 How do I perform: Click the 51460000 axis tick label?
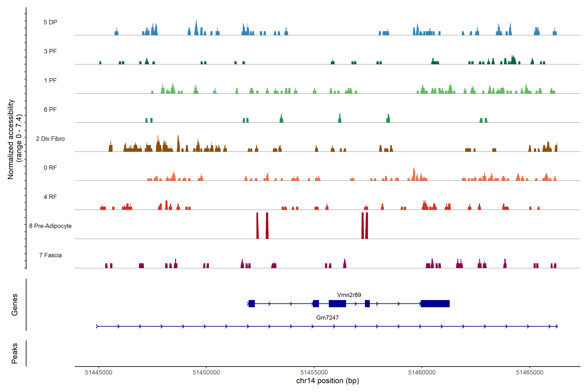click(422, 372)
